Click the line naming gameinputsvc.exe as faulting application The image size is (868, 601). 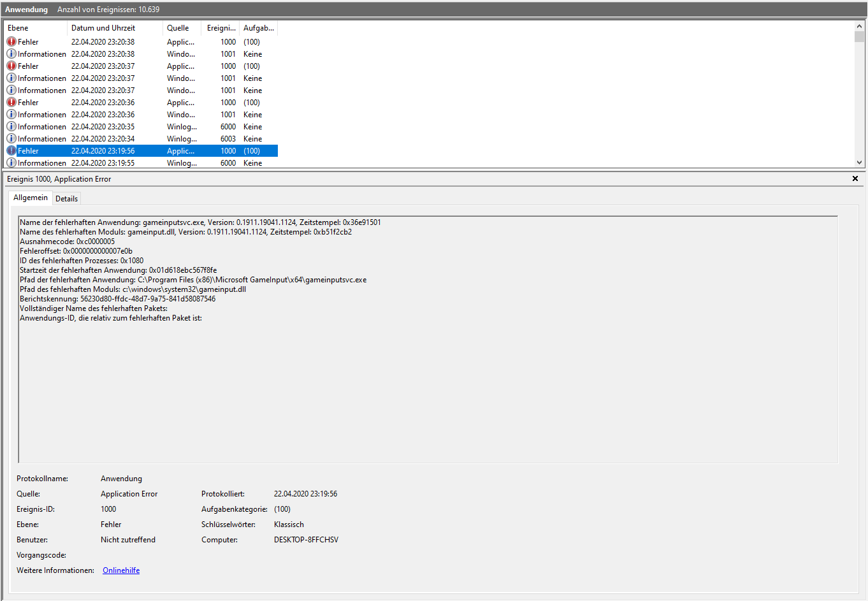click(x=200, y=222)
